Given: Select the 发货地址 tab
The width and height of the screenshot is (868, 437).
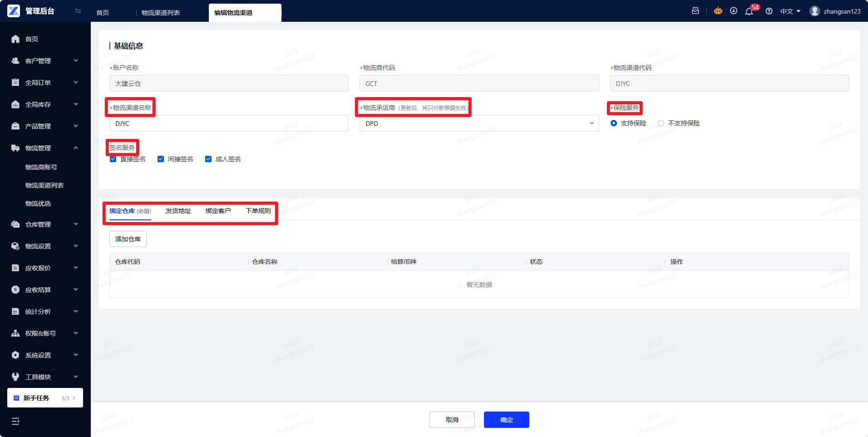Looking at the screenshot, I should (178, 211).
